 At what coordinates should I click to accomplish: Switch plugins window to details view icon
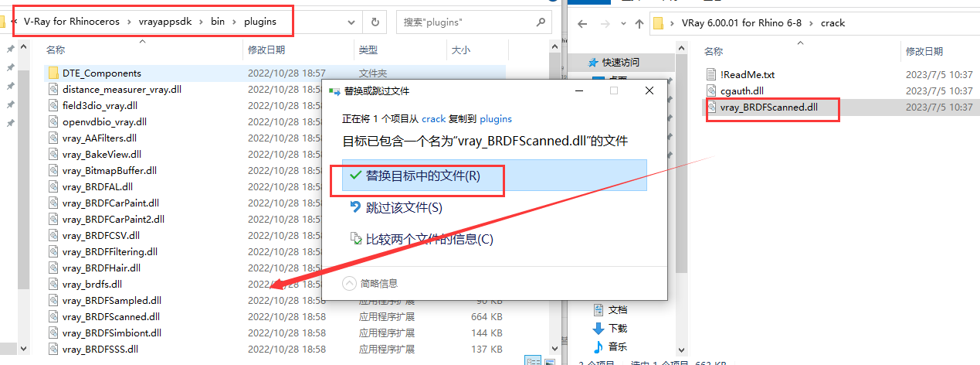[x=532, y=360]
